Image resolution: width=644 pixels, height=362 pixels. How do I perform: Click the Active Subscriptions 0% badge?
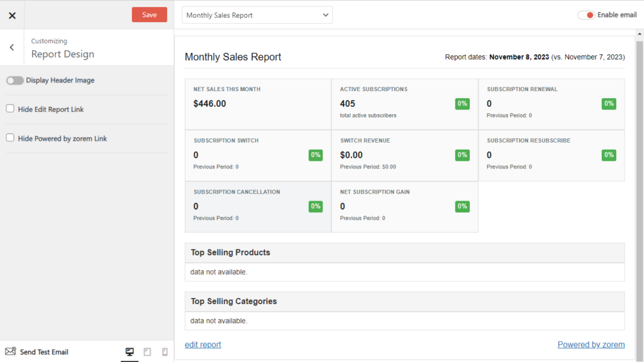pos(462,104)
